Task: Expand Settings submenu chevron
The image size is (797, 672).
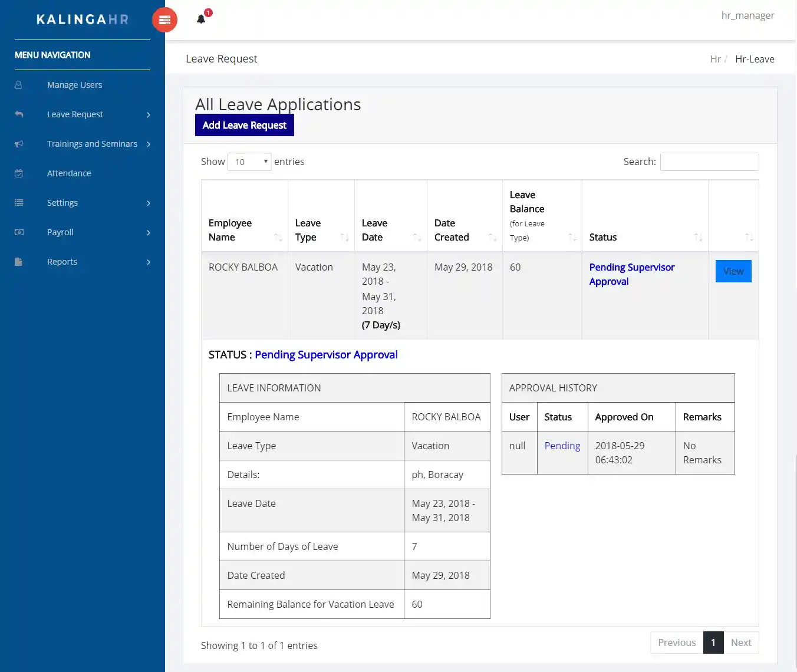Action: 149,203
